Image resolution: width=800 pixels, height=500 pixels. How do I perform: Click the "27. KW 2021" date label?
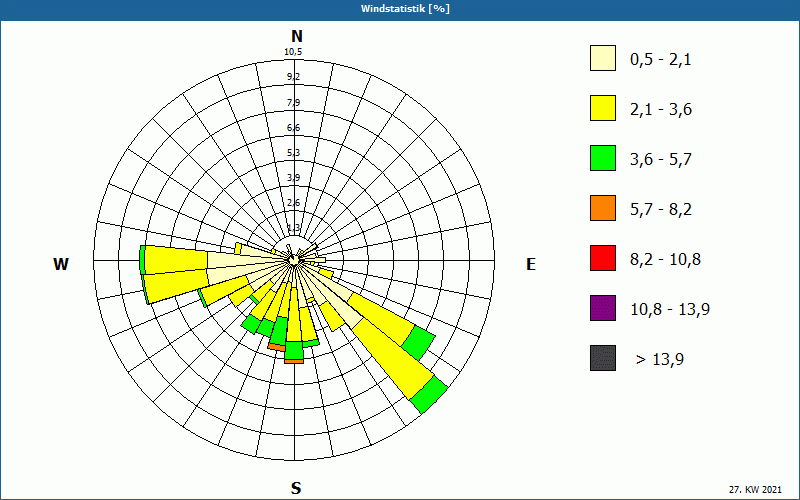755,490
